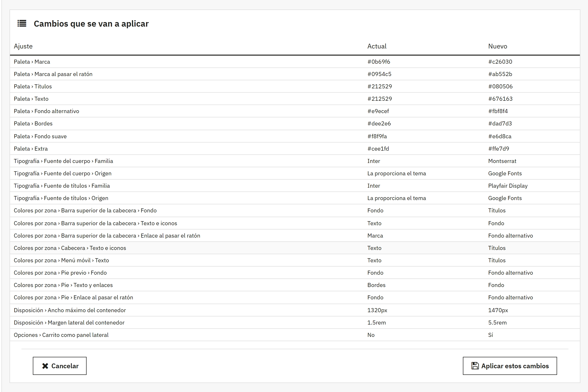Click the Ajuste column header
588x392 pixels.
[23, 46]
